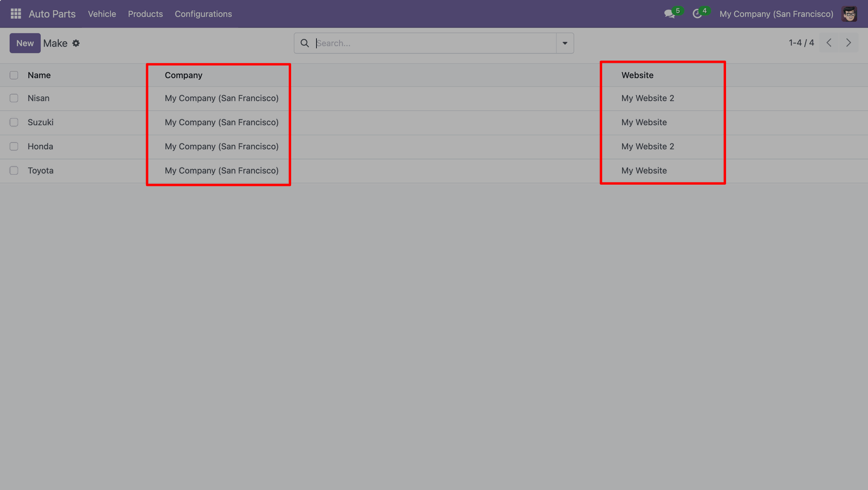Tick the Toyota row checkbox
Image resolution: width=868 pixels, height=490 pixels.
pos(14,171)
